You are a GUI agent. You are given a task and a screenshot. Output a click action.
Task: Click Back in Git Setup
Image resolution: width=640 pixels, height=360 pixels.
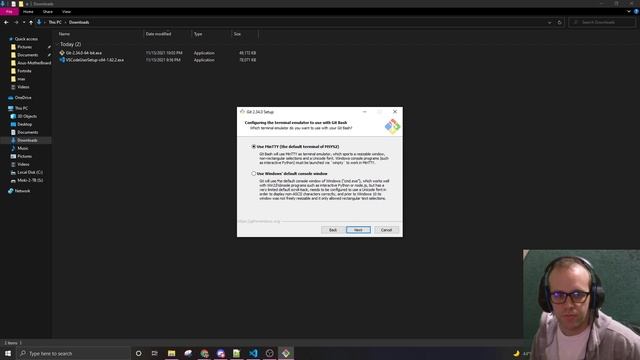coord(333,230)
